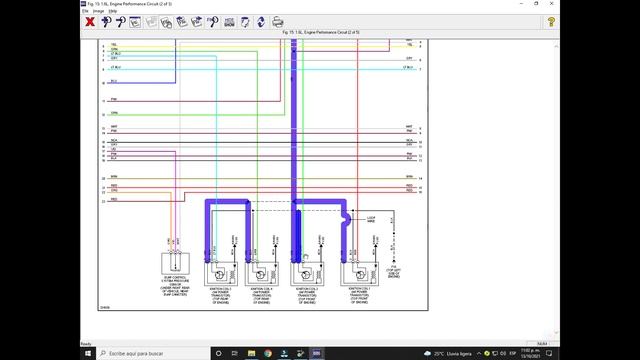Click the Ignition Coil 1 label

click(359, 295)
